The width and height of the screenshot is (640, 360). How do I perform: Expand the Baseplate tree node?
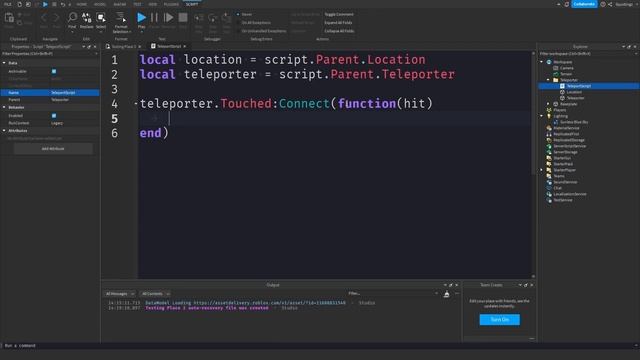(x=549, y=104)
